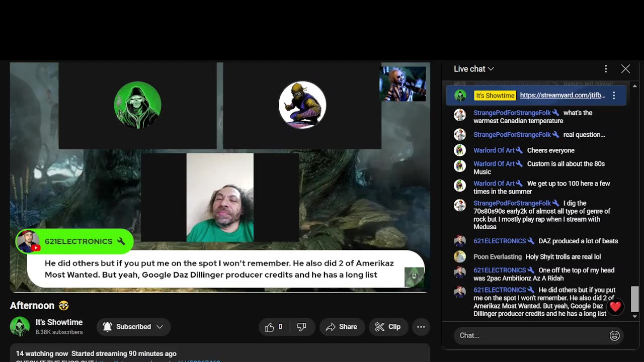Click the 8.38K subscribers count
This screenshot has width=644, height=362.
pos(59,332)
